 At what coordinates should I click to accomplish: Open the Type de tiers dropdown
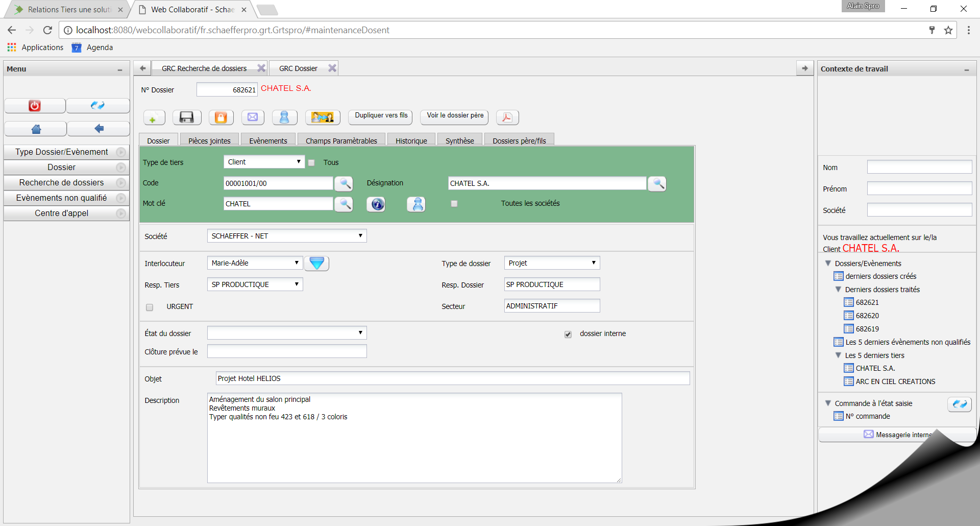coord(263,162)
